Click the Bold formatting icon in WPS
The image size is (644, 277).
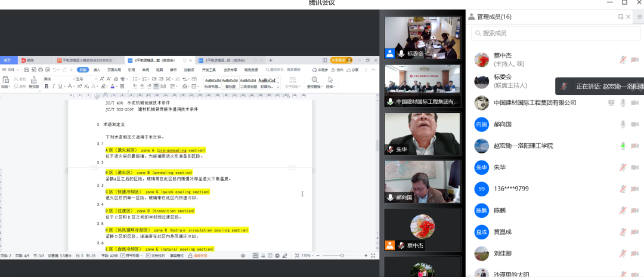(45, 87)
